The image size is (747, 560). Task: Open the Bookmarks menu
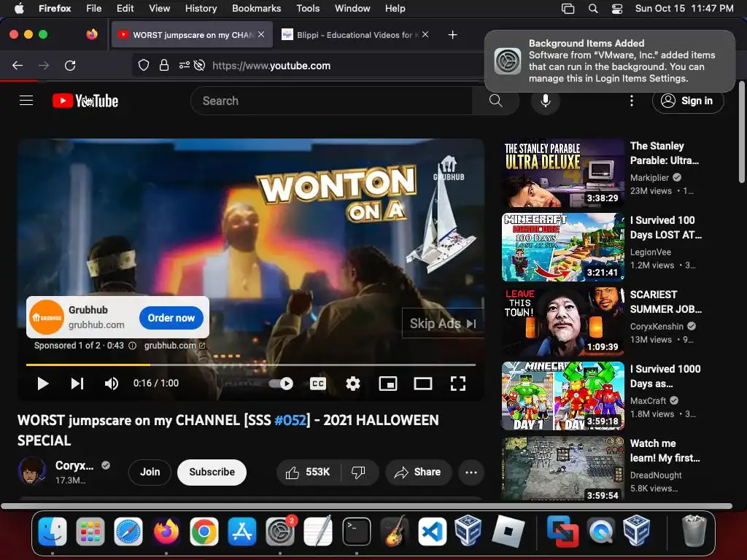pos(256,8)
